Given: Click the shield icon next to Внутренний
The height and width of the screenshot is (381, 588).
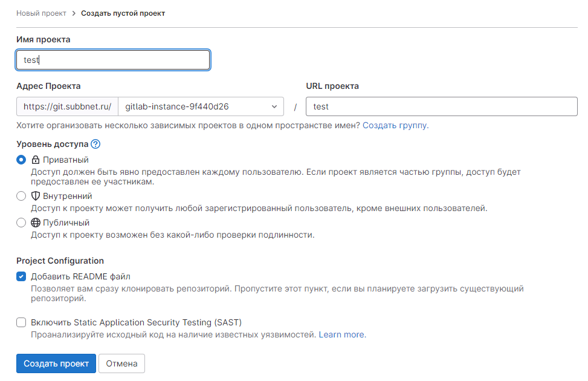Looking at the screenshot, I should pyautogui.click(x=35, y=196).
